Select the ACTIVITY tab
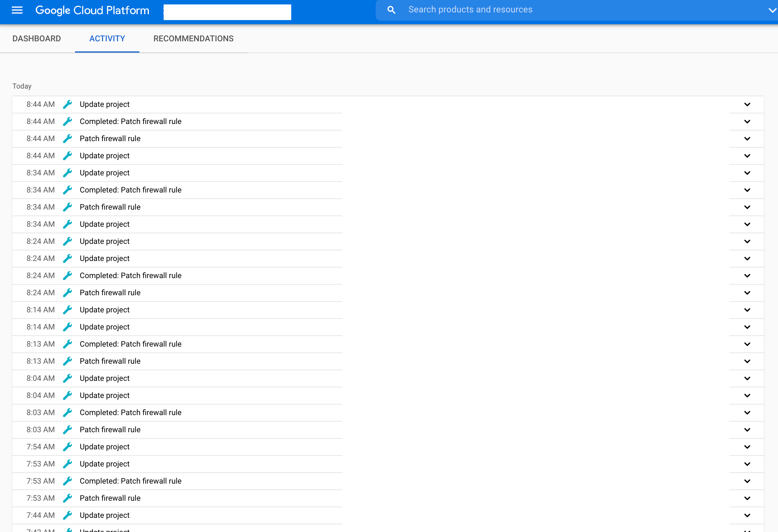778x532 pixels. click(x=107, y=38)
